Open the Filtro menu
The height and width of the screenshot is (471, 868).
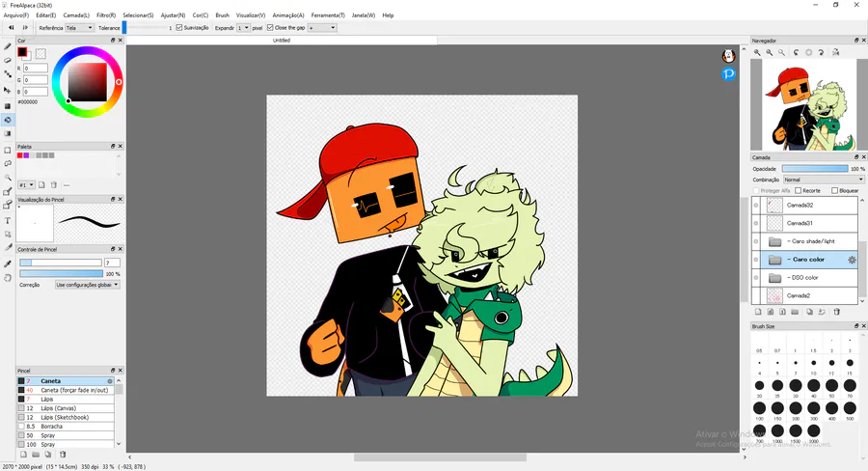tap(106, 15)
